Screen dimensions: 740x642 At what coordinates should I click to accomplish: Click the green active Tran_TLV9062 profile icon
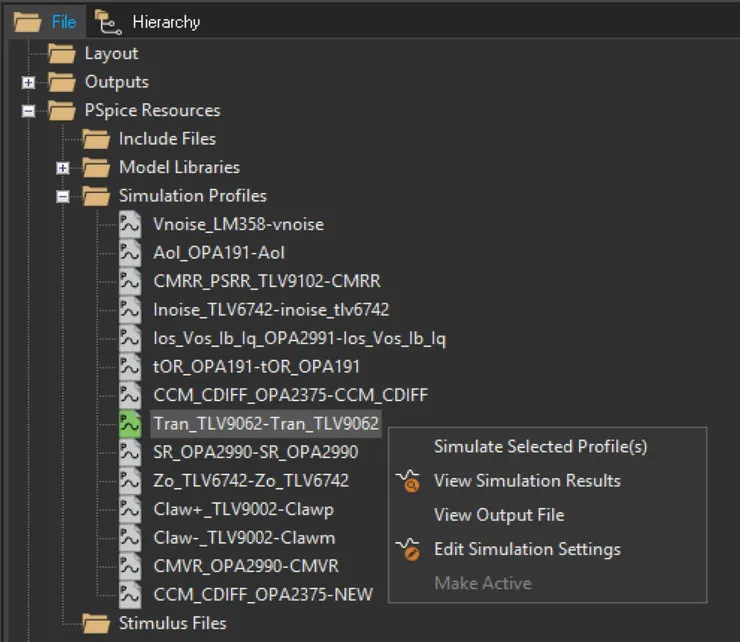(130, 423)
